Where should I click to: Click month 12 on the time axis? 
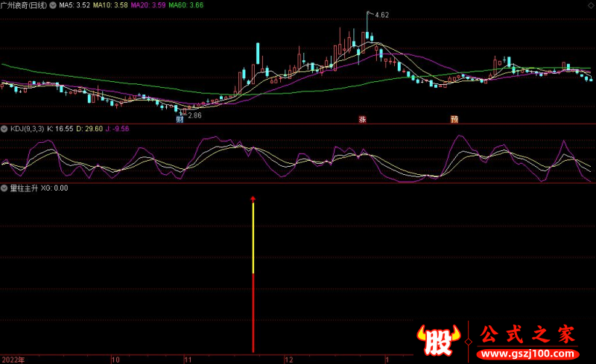point(288,359)
